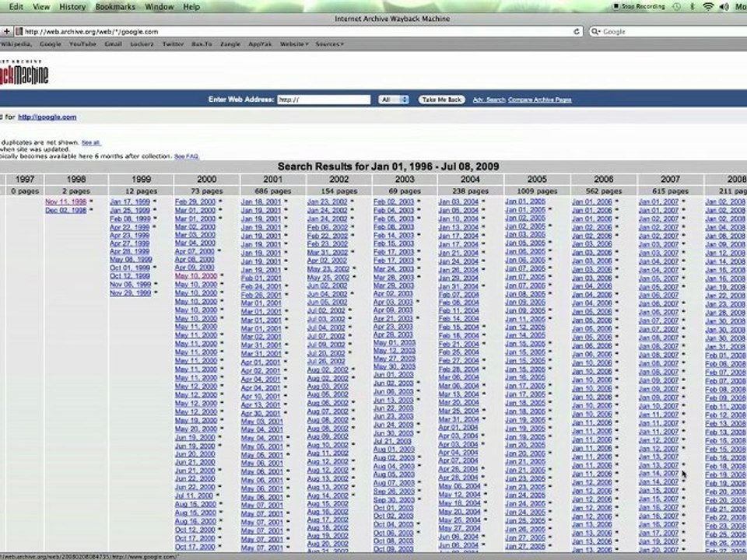Click the 1009 pages count under 2005

(x=537, y=191)
